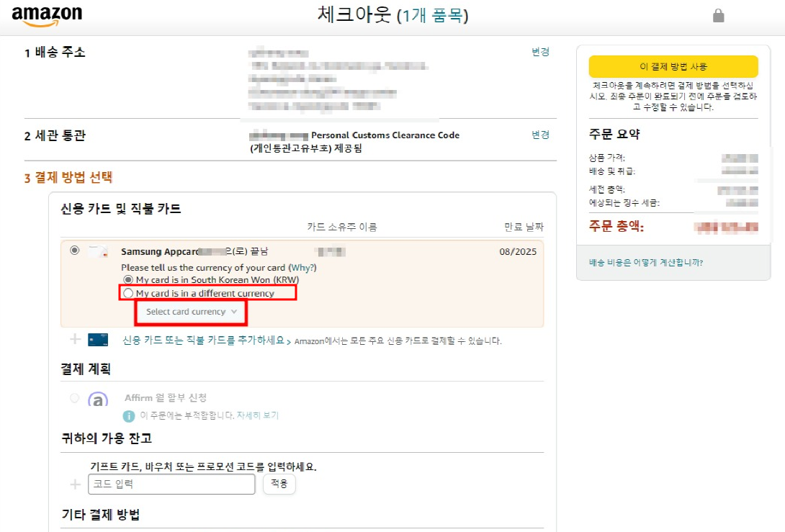Click the "코드 입력" promo code field
Image resolution: width=785 pixels, height=532 pixels.
pos(171,484)
